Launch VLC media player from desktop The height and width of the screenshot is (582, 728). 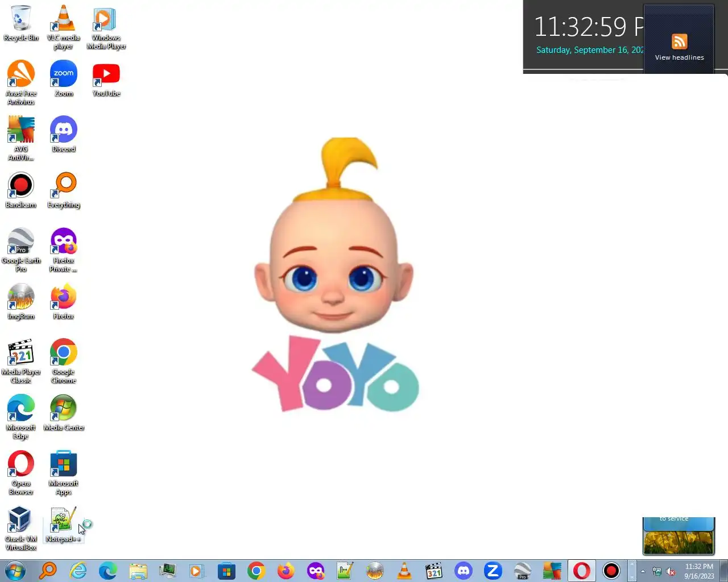click(63, 27)
